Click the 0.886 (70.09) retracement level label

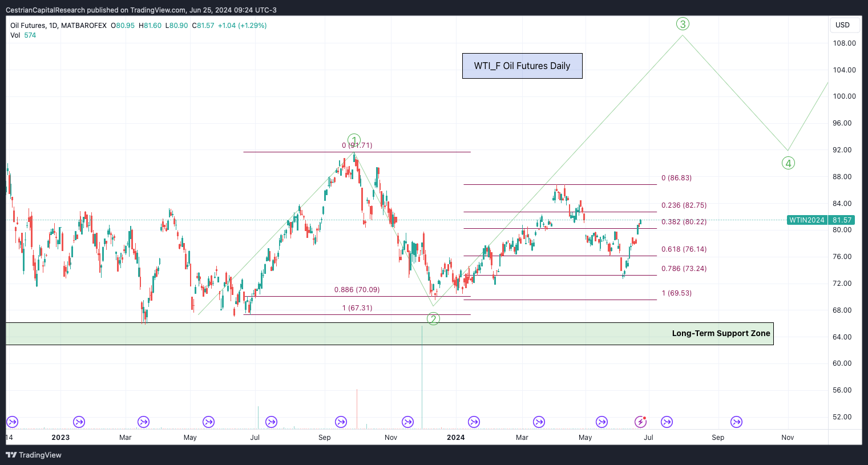(357, 290)
